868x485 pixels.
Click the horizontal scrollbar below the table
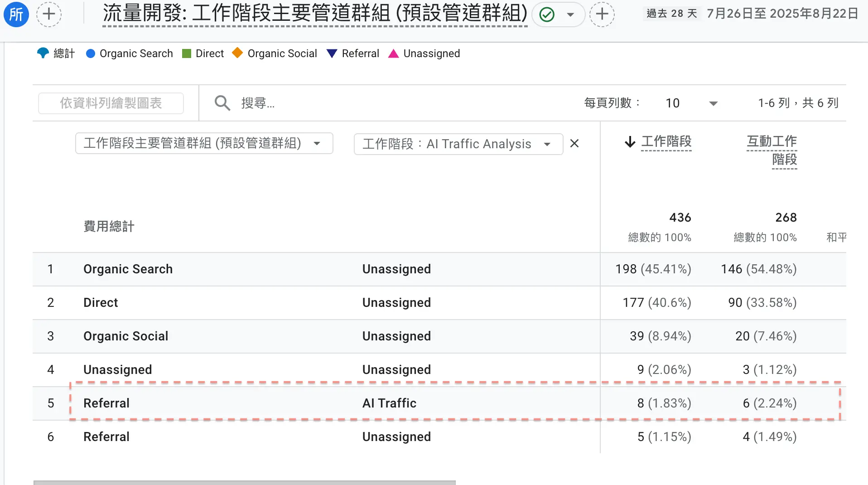245,482
